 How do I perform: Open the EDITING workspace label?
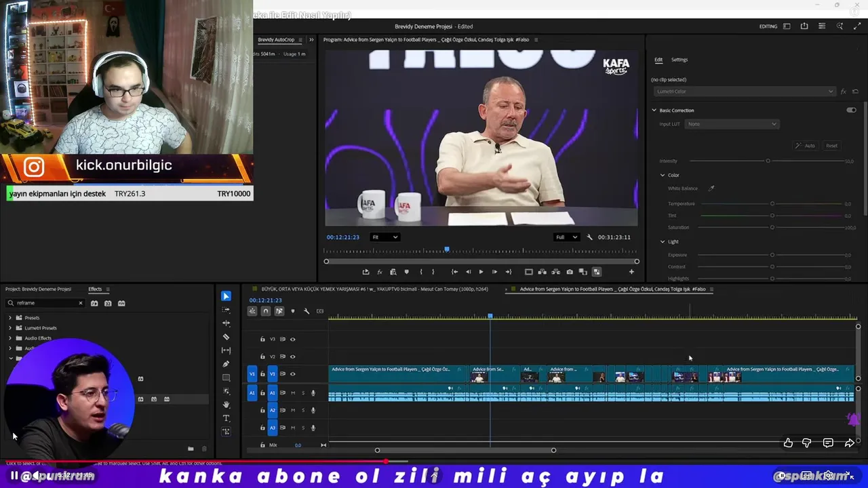coord(768,26)
